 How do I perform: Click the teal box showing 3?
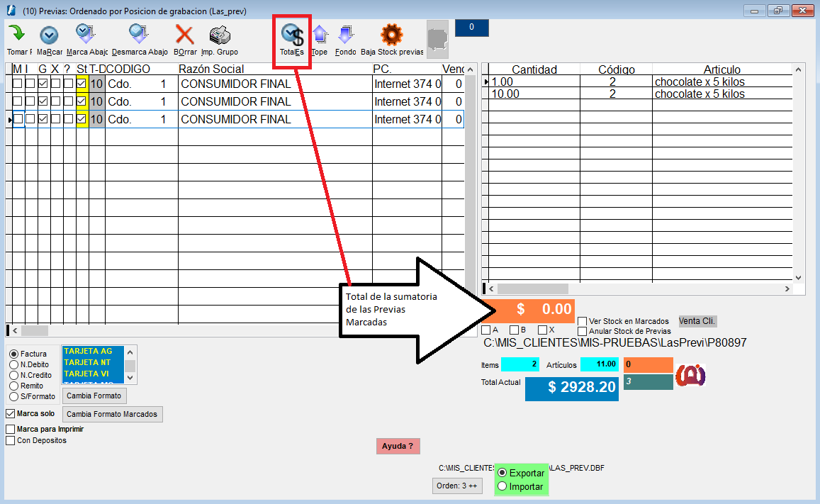tap(648, 382)
